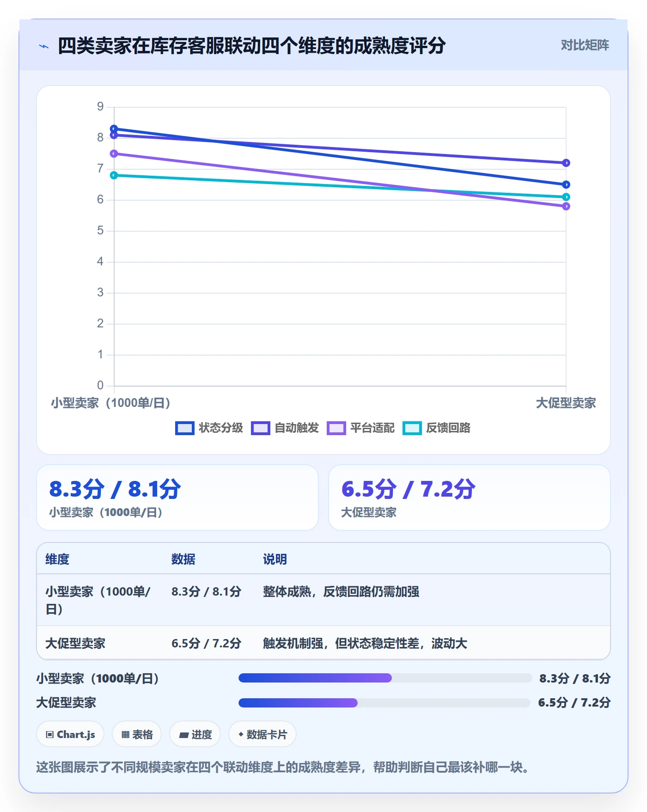This screenshot has height=812, width=647.
Task: Click the 状态分级 blue legend swatch
Action: coord(185,428)
